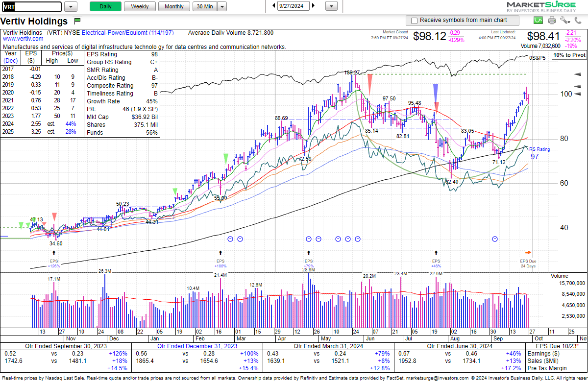Click red triangle marker above 34.60 low
588x383 pixels.
pyautogui.click(x=54, y=217)
